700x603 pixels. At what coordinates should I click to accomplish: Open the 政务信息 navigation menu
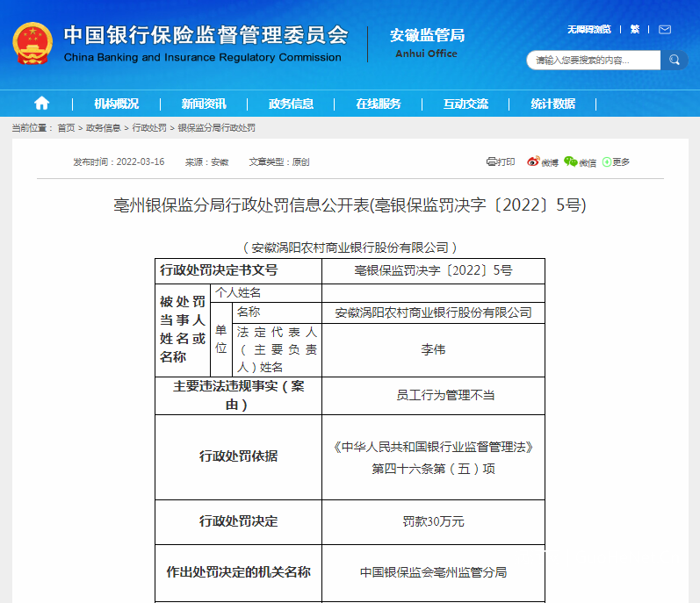(x=291, y=103)
